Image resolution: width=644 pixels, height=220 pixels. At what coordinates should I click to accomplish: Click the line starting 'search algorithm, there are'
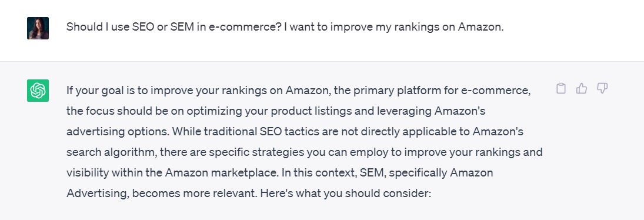[x=304, y=152]
